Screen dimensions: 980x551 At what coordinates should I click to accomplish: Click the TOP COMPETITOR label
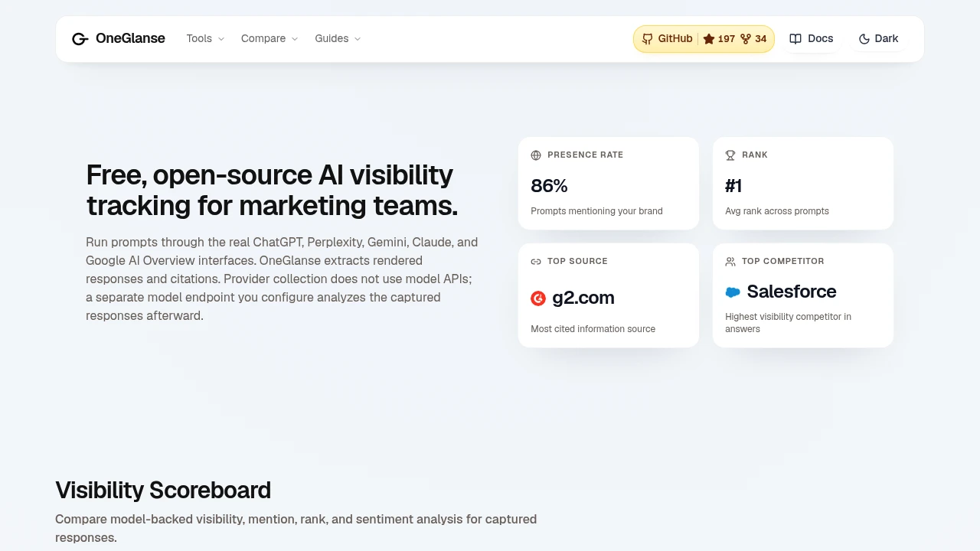[x=783, y=262]
